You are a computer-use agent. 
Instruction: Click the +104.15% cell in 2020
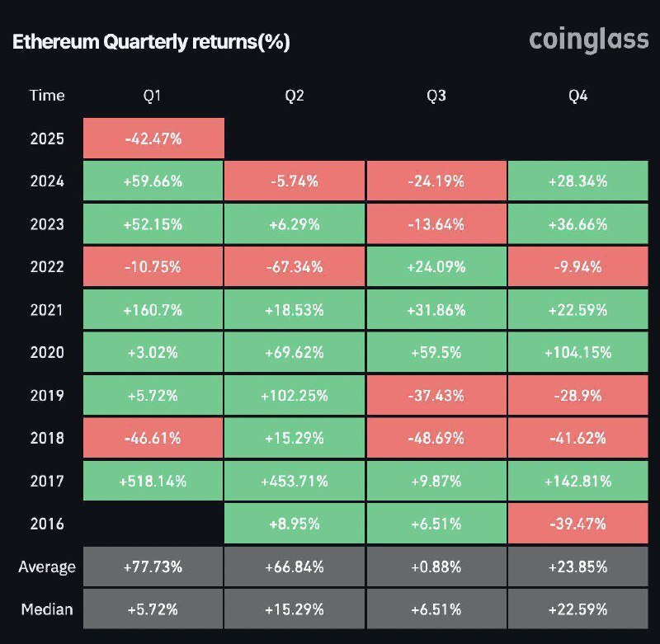pyautogui.click(x=577, y=353)
